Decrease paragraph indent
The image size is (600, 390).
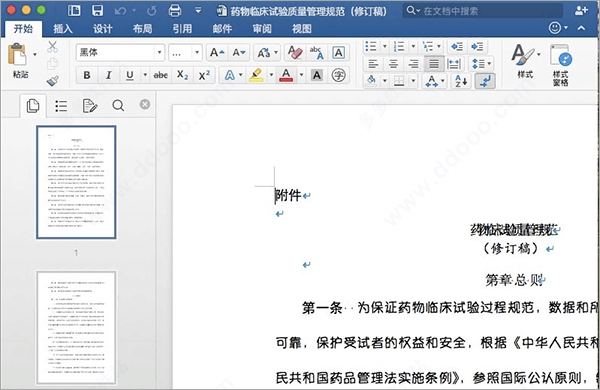click(457, 47)
